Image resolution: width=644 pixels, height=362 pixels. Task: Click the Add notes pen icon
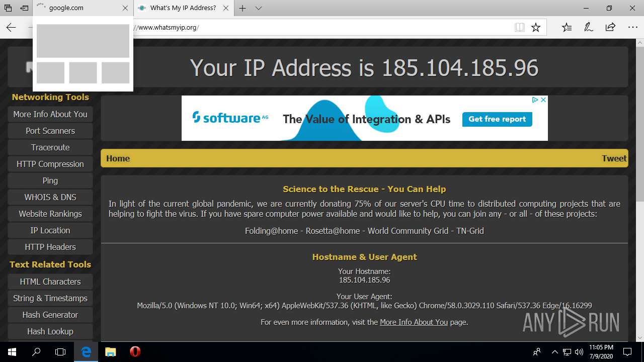click(x=589, y=27)
